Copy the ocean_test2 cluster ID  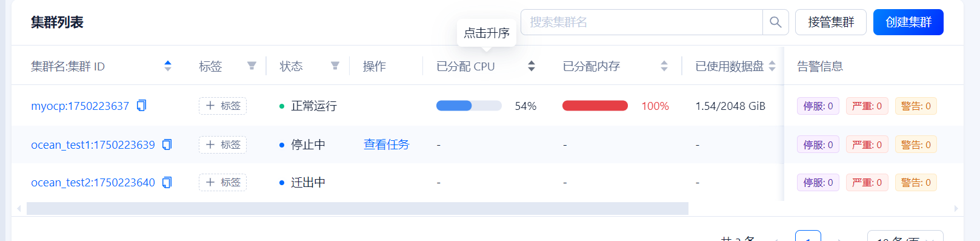pyautogui.click(x=167, y=182)
